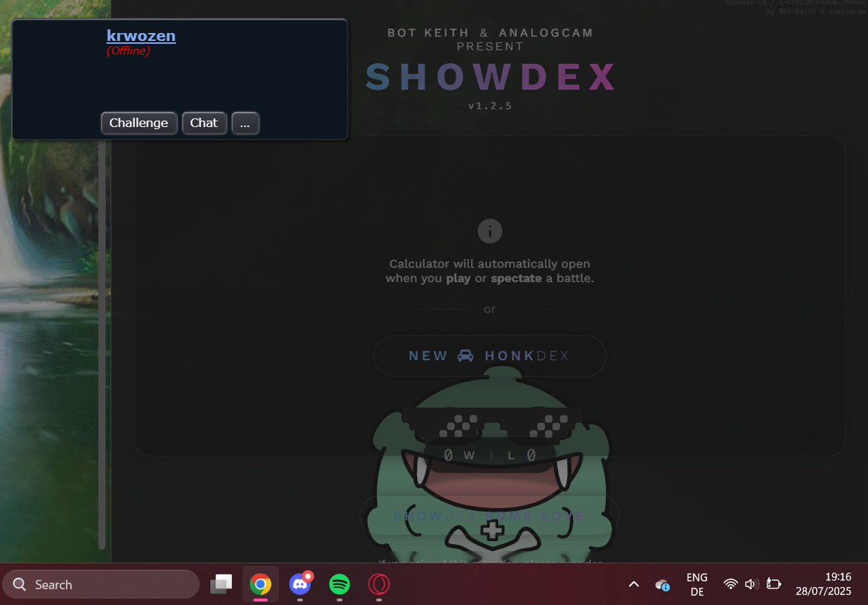Expand the hidden system tray icons chevron

(634, 584)
